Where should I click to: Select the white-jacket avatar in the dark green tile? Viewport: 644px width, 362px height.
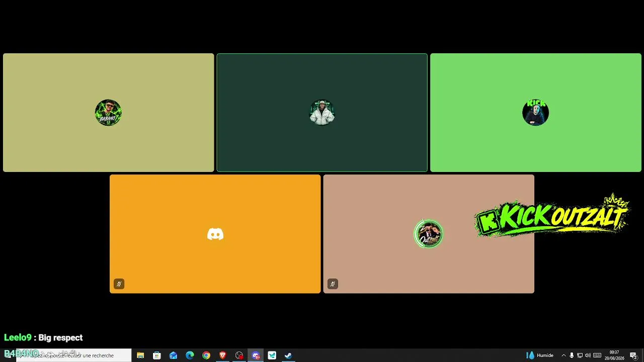322,113
